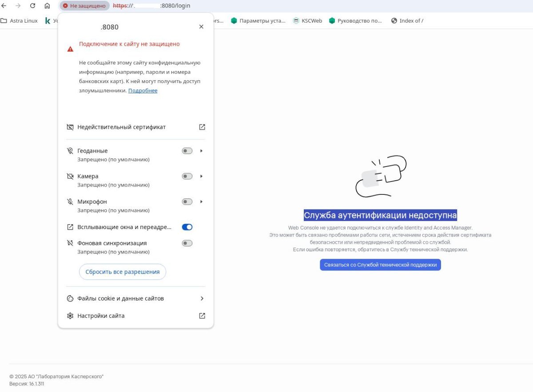Click external-link icon next to Настройки сайта
Screen dimensions: 533x392
click(x=202, y=316)
